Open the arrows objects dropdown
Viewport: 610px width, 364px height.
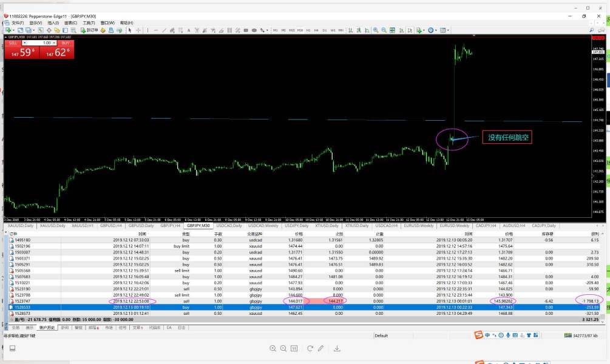pyautogui.click(x=267, y=30)
